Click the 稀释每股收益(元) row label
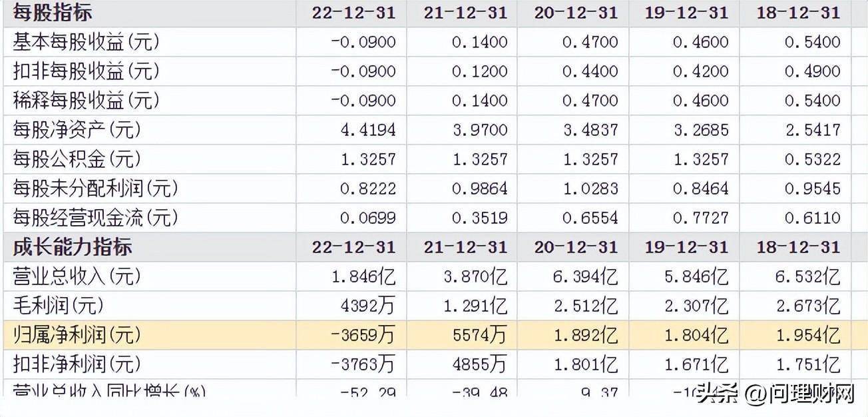This screenshot has width=868, height=417. click(x=87, y=101)
